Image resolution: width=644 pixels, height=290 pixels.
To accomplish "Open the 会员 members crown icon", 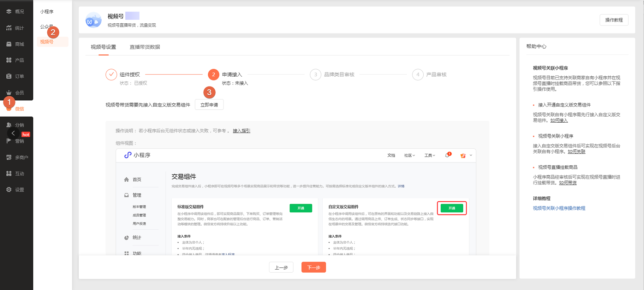I will (9, 93).
